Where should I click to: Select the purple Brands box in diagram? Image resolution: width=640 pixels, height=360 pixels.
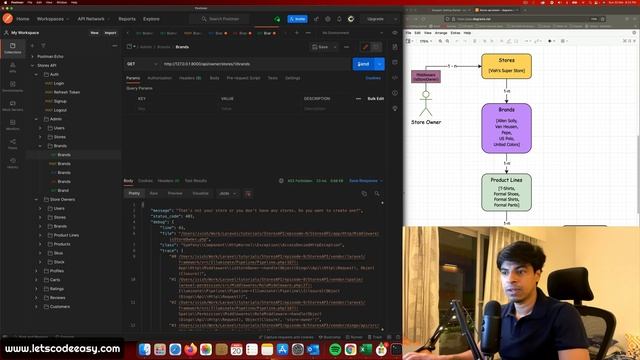coord(507,128)
